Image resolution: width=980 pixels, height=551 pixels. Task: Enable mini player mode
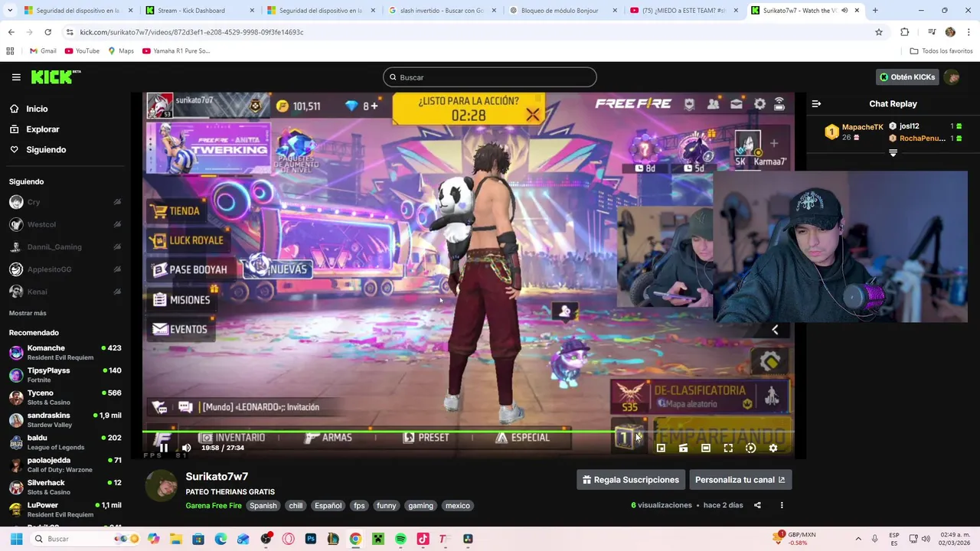click(x=661, y=448)
